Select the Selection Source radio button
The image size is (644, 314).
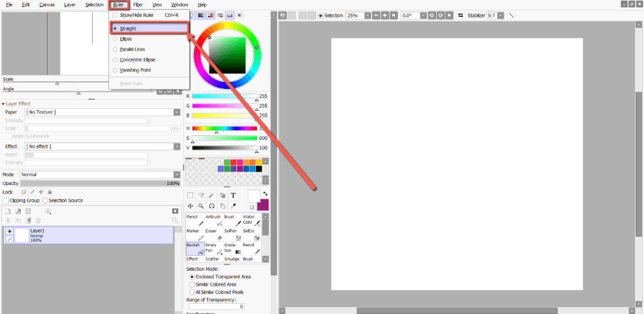45,201
